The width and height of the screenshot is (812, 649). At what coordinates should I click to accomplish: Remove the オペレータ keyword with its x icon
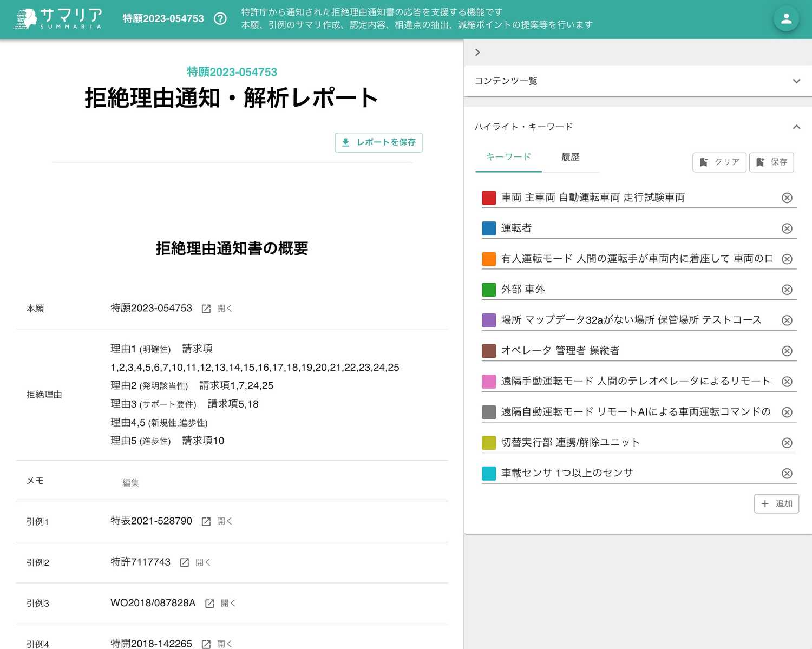(x=787, y=350)
